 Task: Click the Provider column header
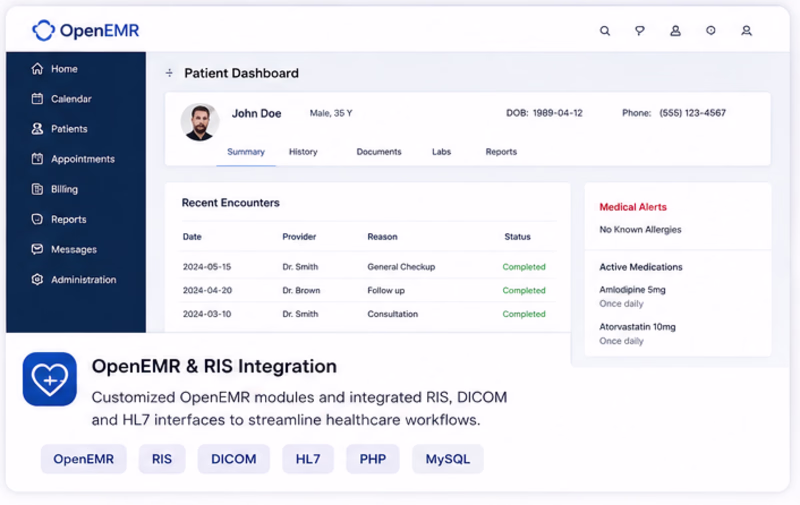coord(299,237)
